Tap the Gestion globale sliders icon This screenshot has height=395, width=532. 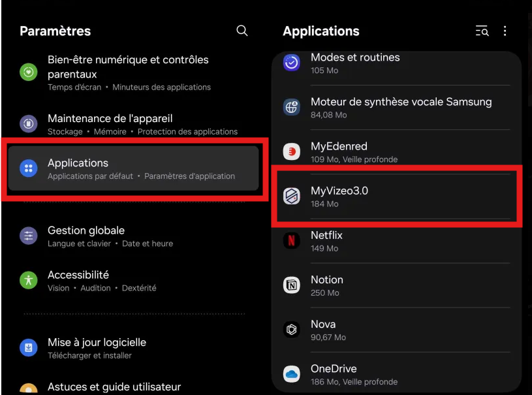29,236
